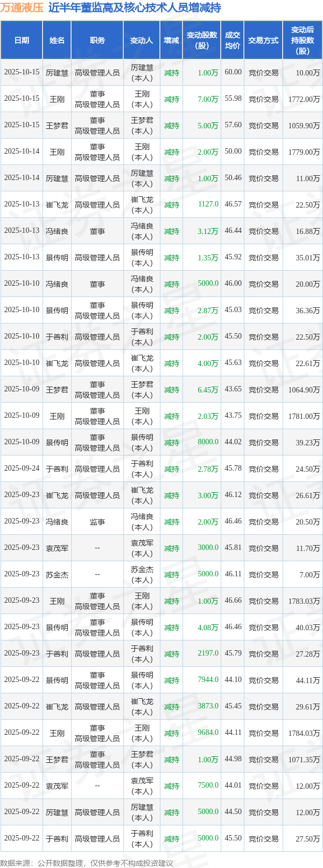Select the 职务 column header
323x868 pixels.
97,40
